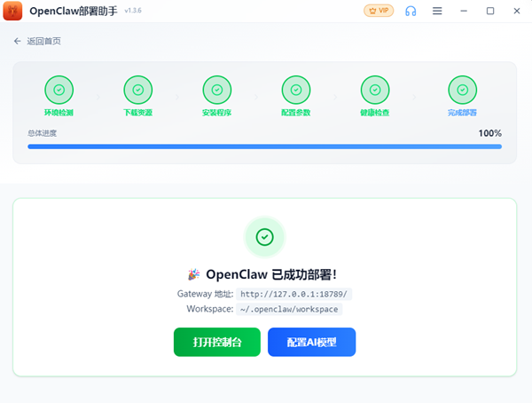
Task: Click the 配置参数 step label
Action: (296, 113)
